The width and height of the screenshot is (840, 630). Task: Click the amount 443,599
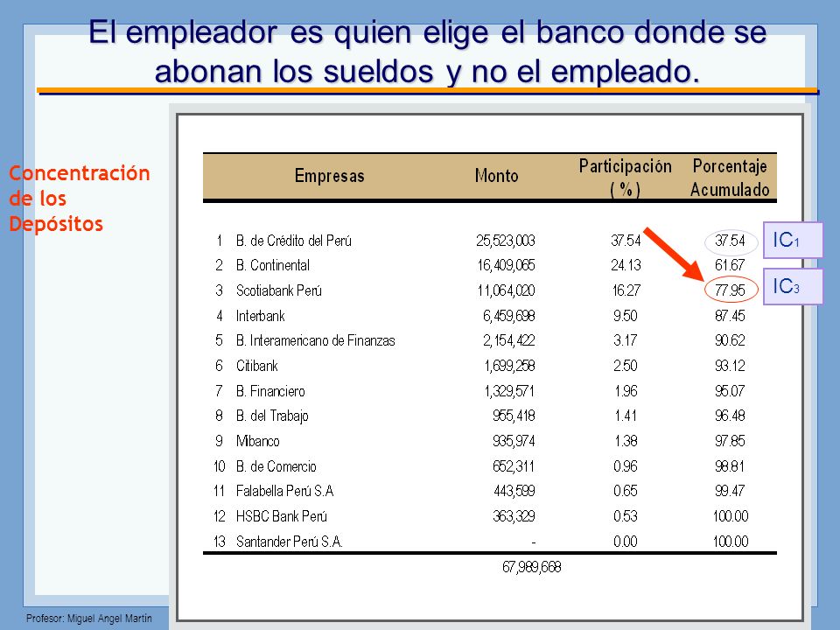[x=514, y=491]
